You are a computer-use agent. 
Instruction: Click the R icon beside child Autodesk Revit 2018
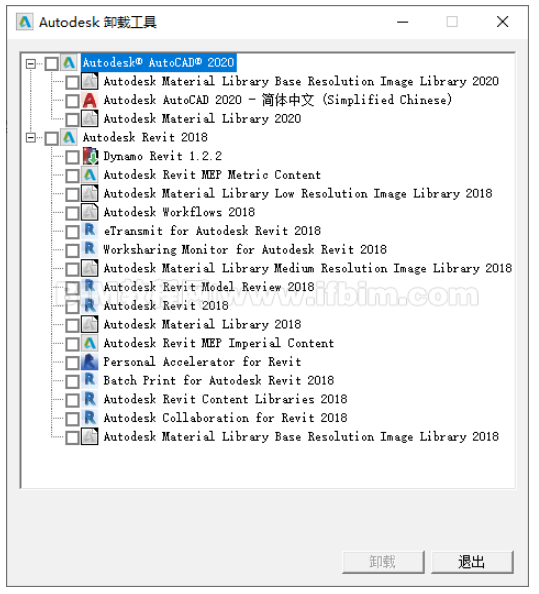tap(90, 306)
